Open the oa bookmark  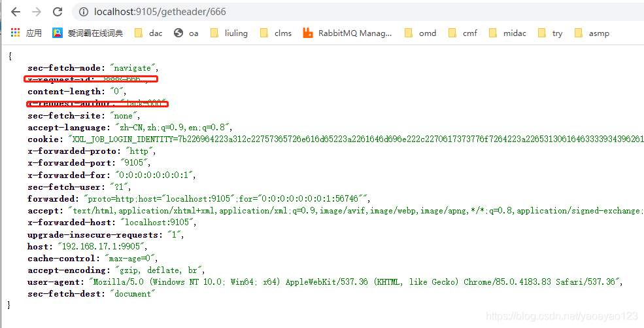[x=186, y=33]
